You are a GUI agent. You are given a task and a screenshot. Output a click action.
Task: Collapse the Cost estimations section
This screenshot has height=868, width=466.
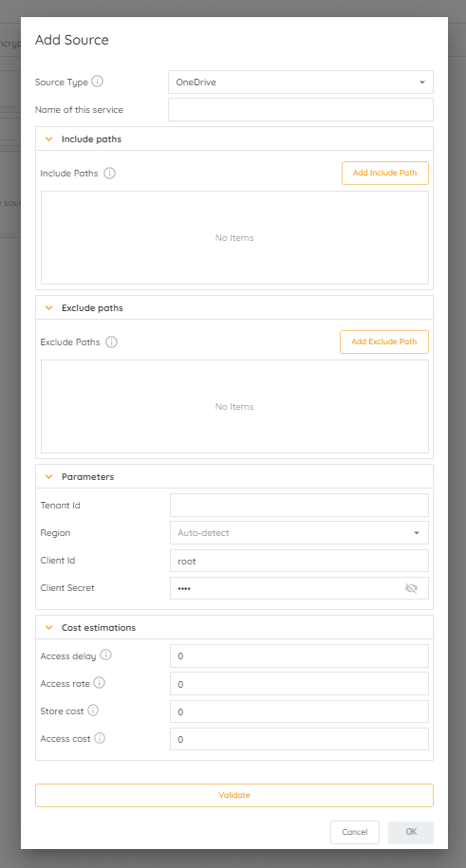tap(48, 627)
